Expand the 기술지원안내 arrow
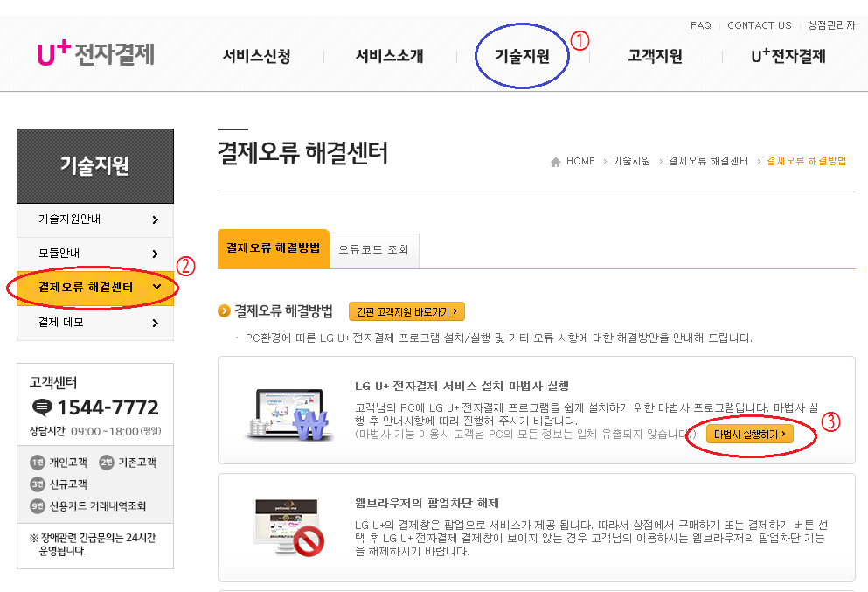Image resolution: width=868 pixels, height=592 pixels. pos(155,219)
